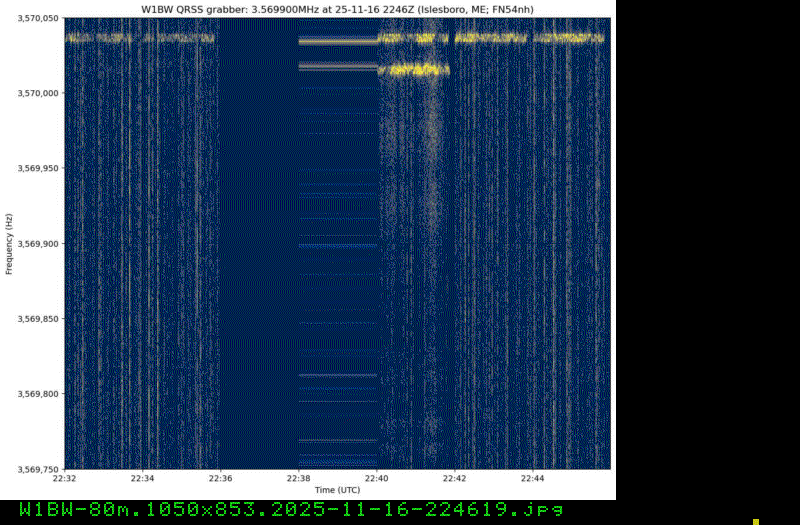
Task: Click the bright yellow signal burst near 22:41
Action: coord(418,70)
